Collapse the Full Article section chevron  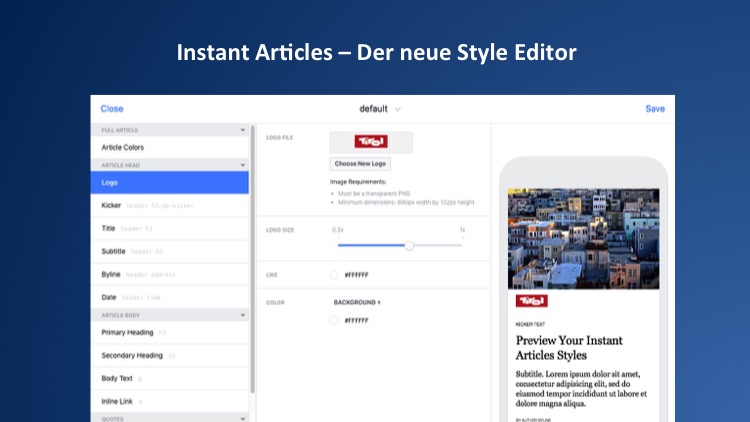pyautogui.click(x=242, y=130)
